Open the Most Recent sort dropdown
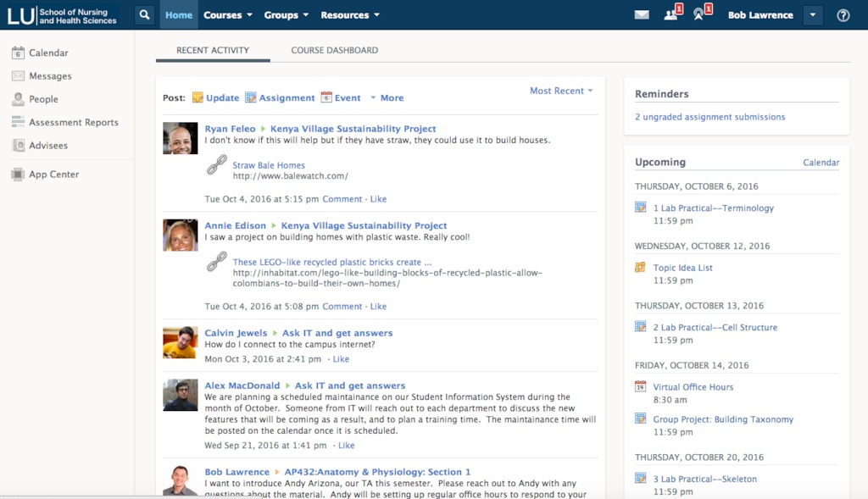Viewport: 868px width, 499px height. [561, 91]
